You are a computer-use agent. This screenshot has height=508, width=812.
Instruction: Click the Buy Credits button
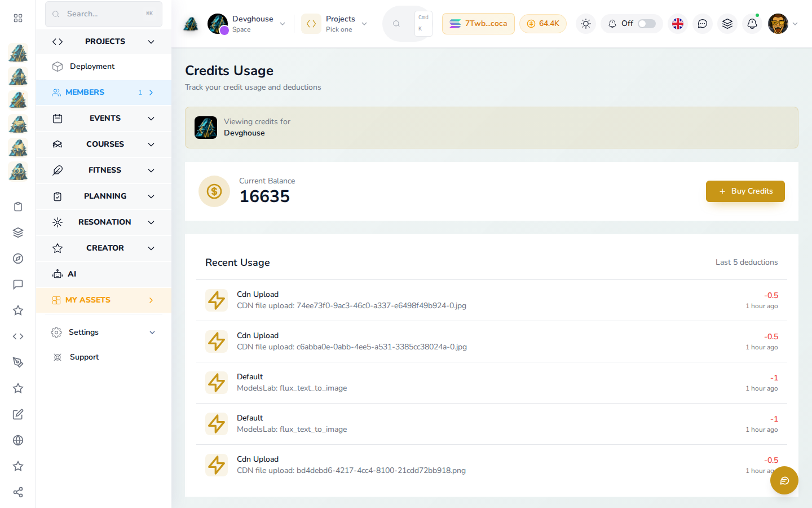click(x=745, y=191)
